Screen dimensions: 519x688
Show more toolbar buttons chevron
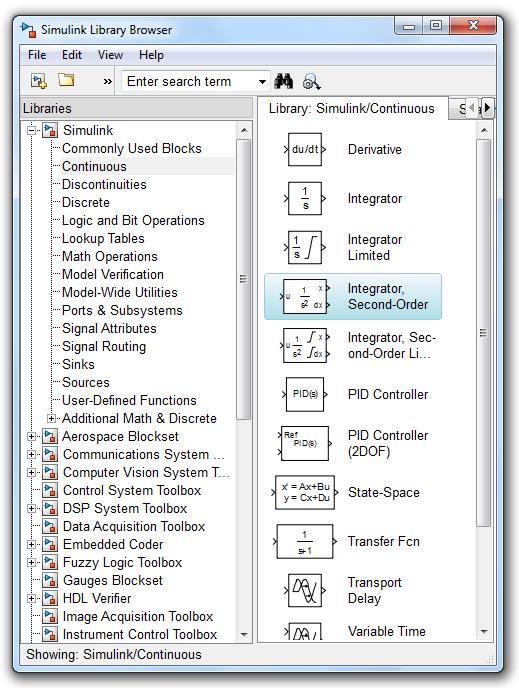coord(107,82)
